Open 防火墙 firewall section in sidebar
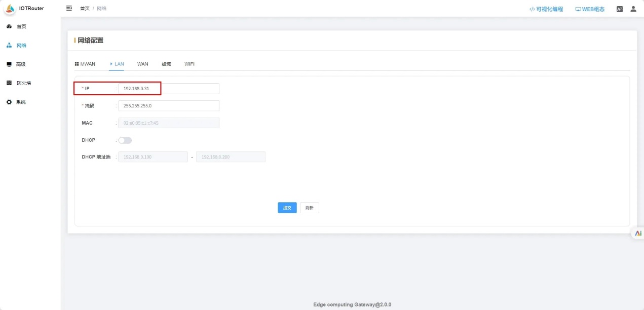The width and height of the screenshot is (644, 310). pos(23,83)
